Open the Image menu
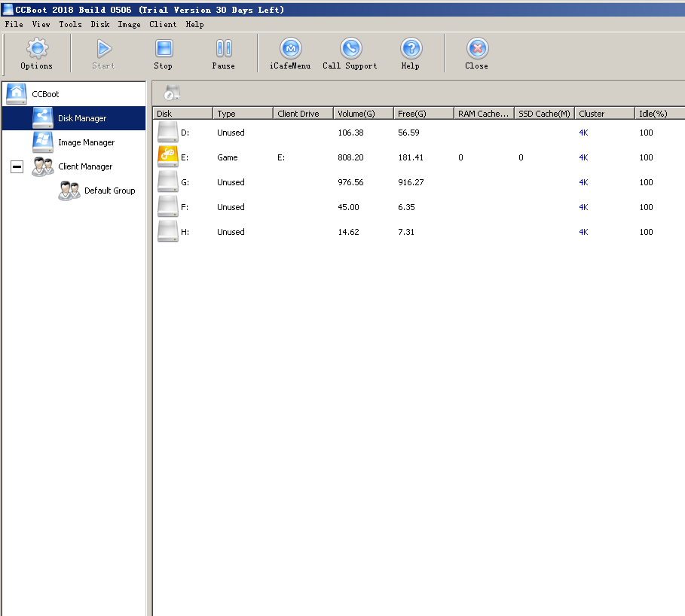The width and height of the screenshot is (685, 616). pos(130,24)
